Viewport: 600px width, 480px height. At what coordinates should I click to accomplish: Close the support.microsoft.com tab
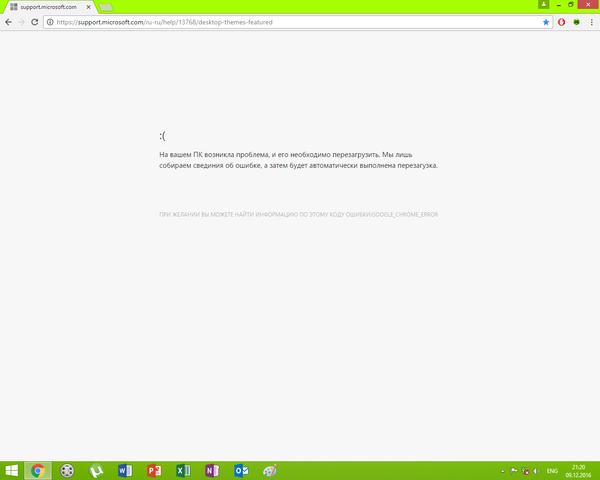(89, 6)
